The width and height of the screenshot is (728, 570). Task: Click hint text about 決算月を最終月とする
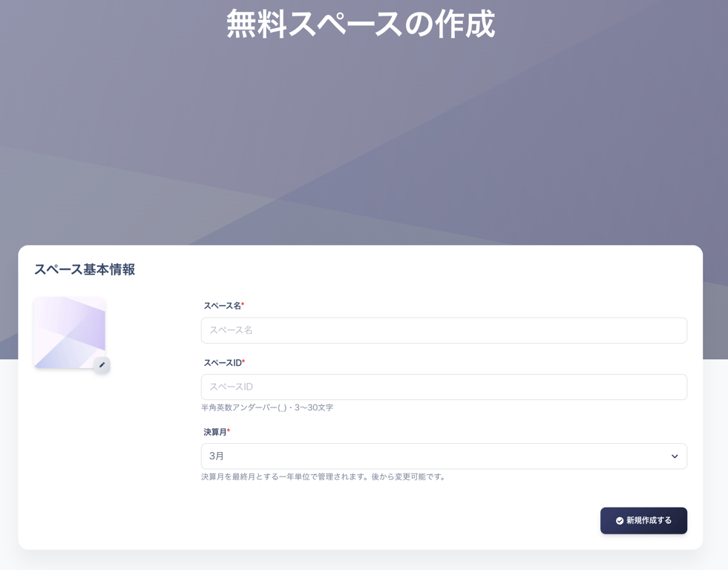[x=324, y=476]
